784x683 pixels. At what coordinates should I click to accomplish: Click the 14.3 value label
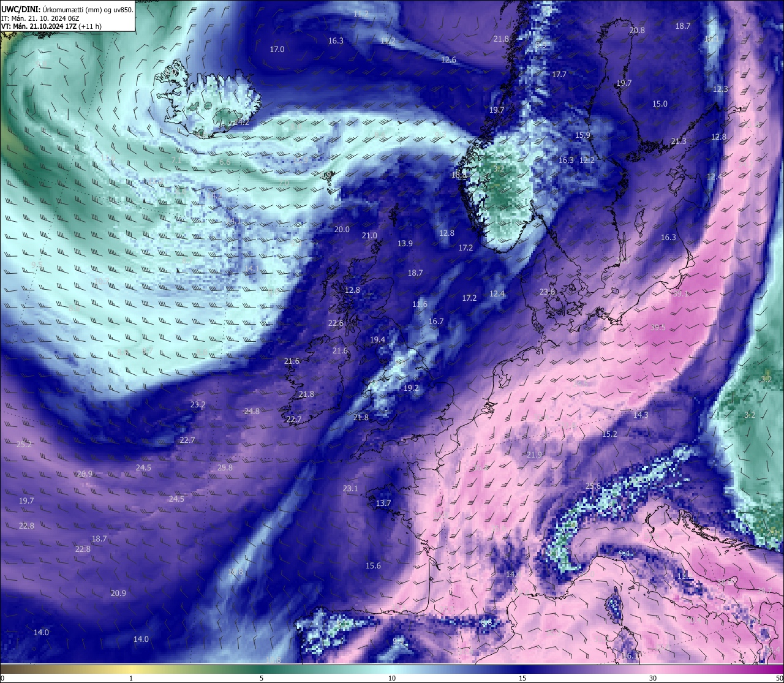click(x=641, y=415)
